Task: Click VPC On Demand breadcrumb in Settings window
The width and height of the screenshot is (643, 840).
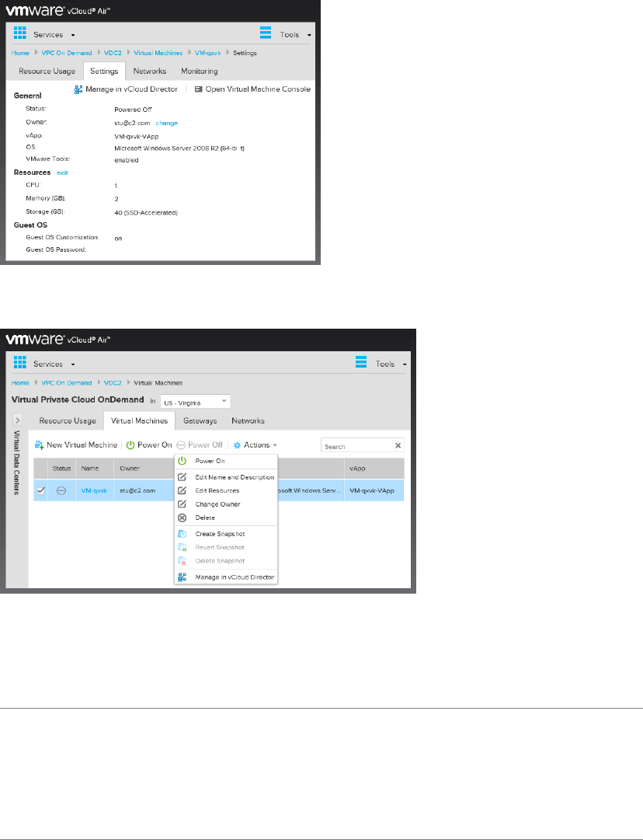Action: pyautogui.click(x=67, y=53)
